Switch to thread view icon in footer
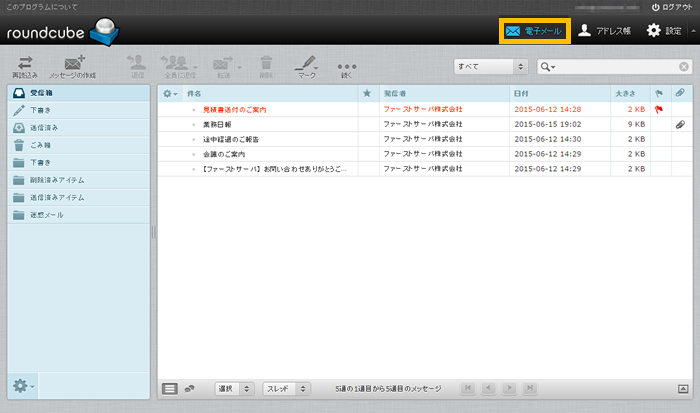700x413 pixels. (190, 388)
